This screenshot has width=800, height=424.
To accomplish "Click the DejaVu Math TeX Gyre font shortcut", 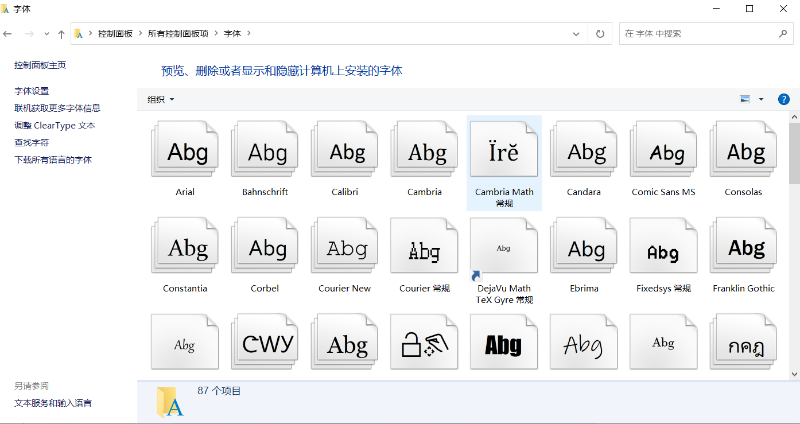I will (x=504, y=250).
